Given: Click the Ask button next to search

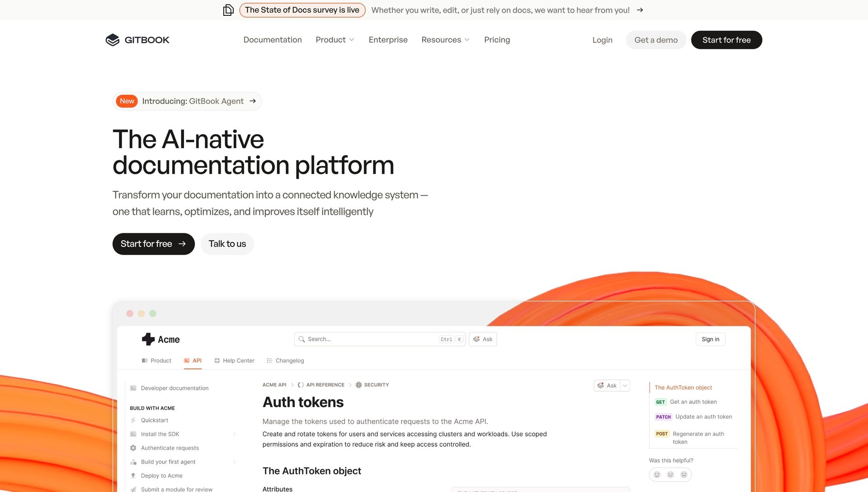Looking at the screenshot, I should click(483, 339).
